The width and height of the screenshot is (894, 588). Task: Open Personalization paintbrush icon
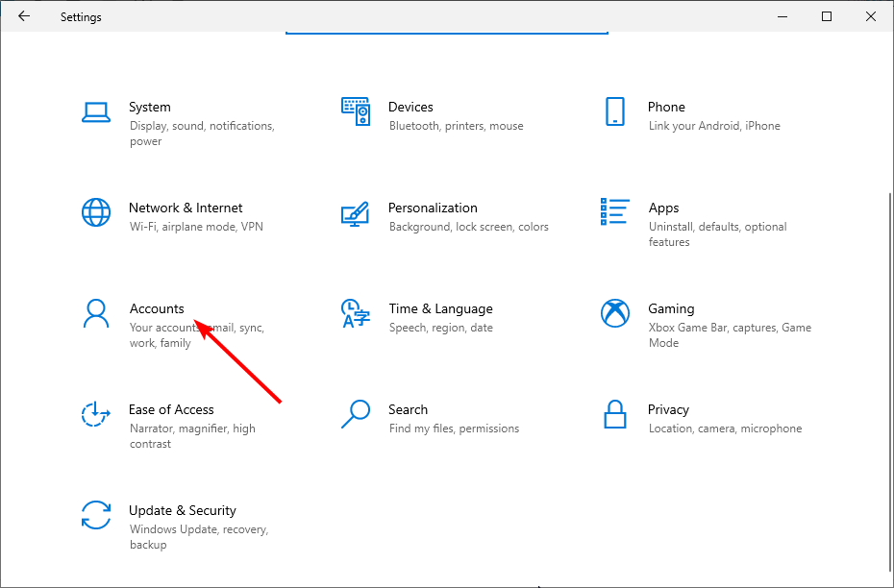point(356,212)
